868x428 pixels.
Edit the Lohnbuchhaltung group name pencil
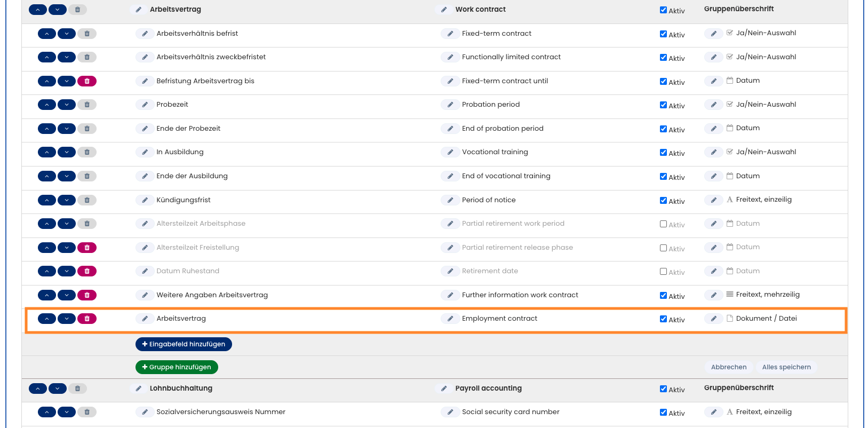coord(138,389)
